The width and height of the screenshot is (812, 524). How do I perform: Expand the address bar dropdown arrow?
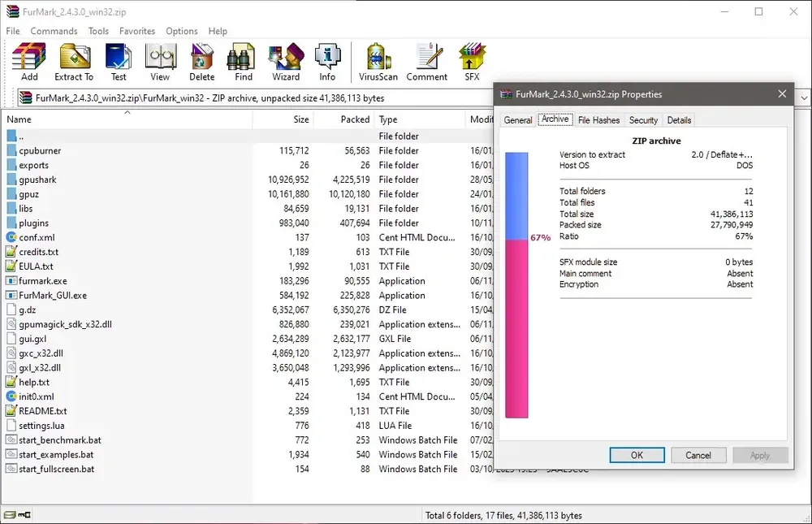(804, 98)
